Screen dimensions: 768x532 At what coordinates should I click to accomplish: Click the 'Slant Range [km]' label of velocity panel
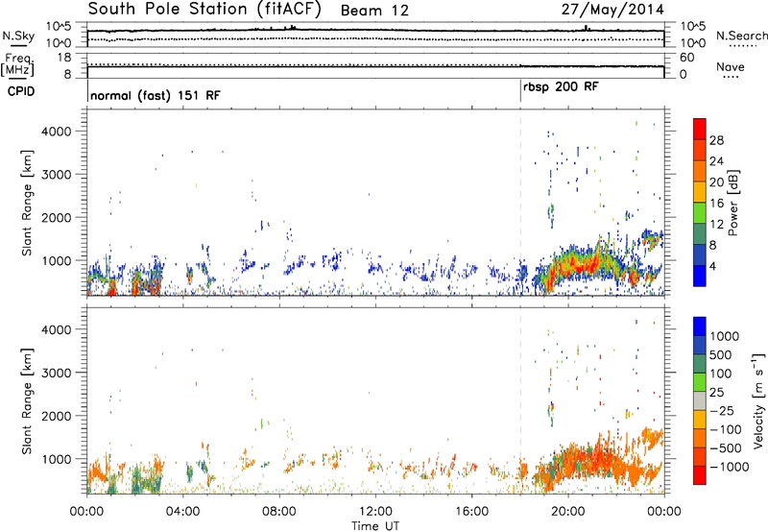27,401
